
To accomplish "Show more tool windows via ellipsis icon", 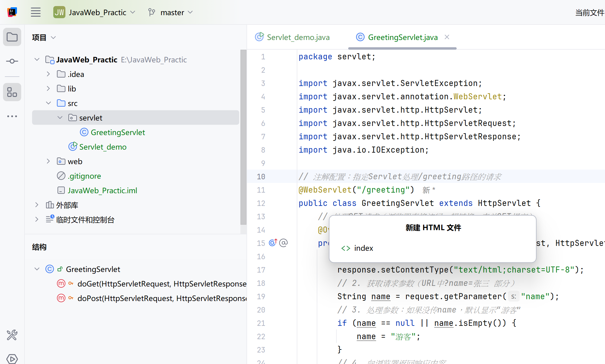I will point(12,116).
